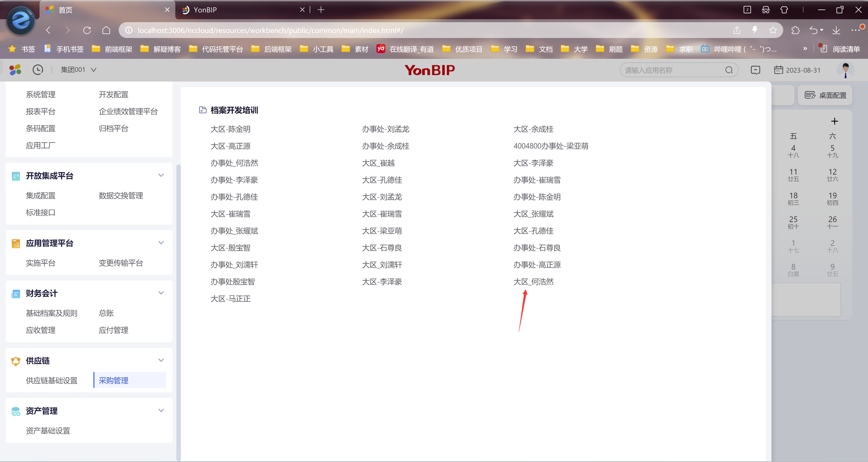Collapse the 供应链 section chevron
The height and width of the screenshot is (462, 868).
tap(161, 360)
